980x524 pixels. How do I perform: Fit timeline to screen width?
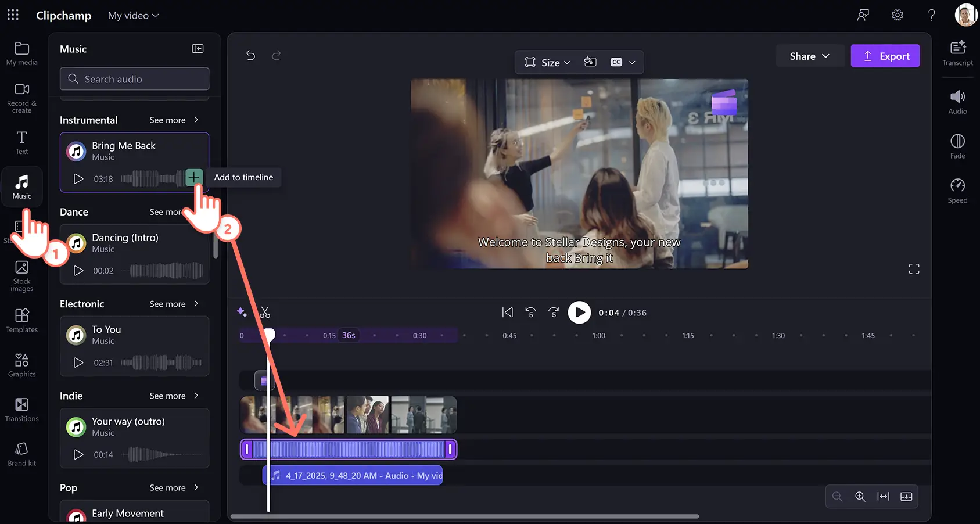(884, 497)
